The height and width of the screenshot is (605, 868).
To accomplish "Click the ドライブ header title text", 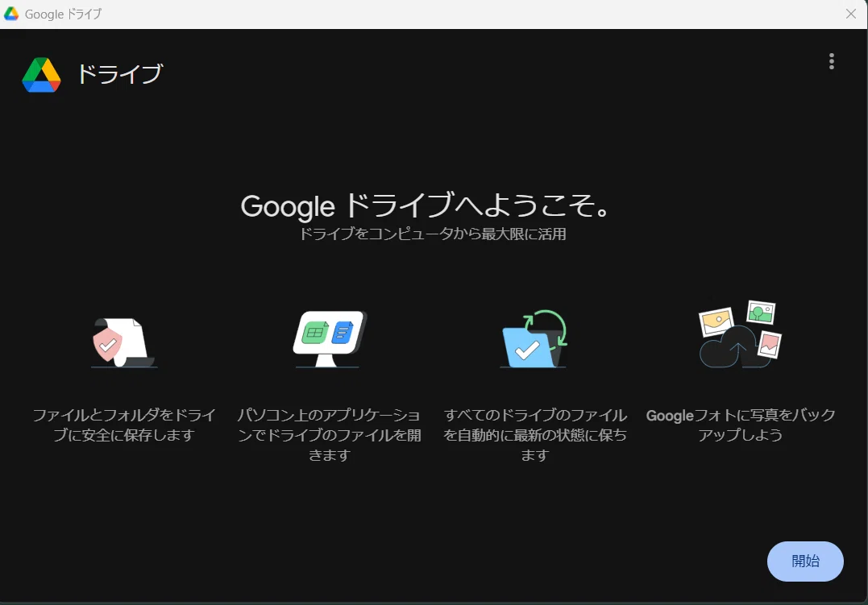I will coord(119,74).
